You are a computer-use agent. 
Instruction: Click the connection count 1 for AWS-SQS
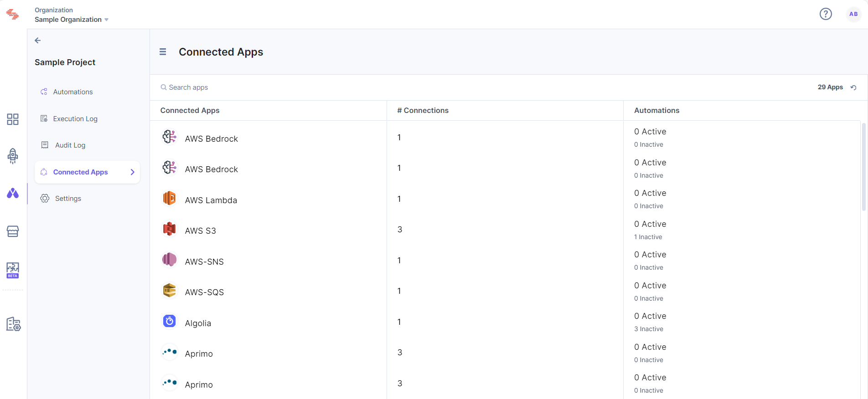coord(399,291)
